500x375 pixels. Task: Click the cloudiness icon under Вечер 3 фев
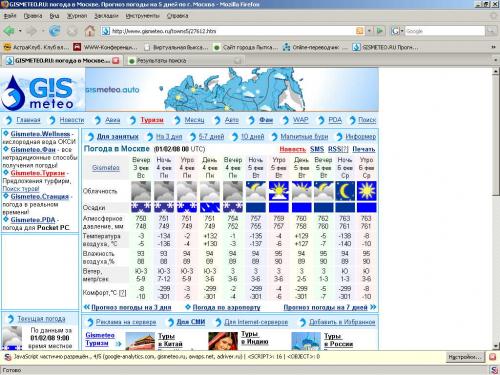[x=141, y=191]
